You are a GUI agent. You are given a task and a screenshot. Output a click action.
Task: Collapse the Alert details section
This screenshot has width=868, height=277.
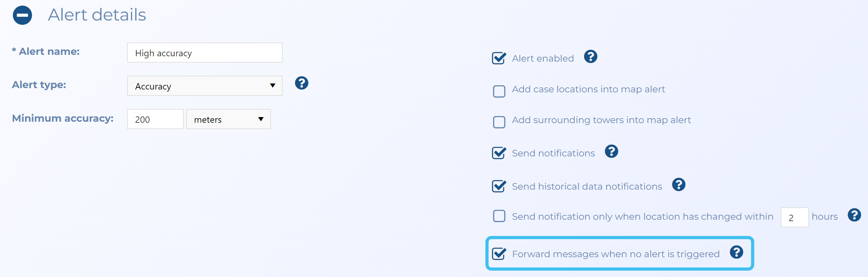click(x=22, y=15)
